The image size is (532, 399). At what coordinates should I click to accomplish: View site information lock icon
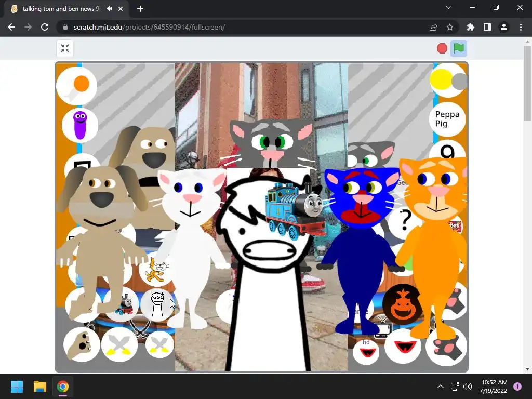pos(65,27)
